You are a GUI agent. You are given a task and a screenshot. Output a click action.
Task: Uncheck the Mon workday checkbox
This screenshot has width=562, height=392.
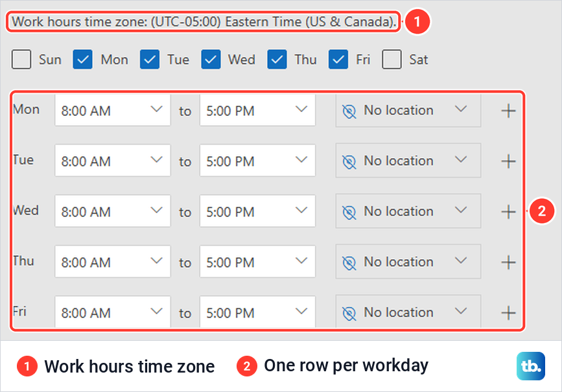tap(83, 59)
